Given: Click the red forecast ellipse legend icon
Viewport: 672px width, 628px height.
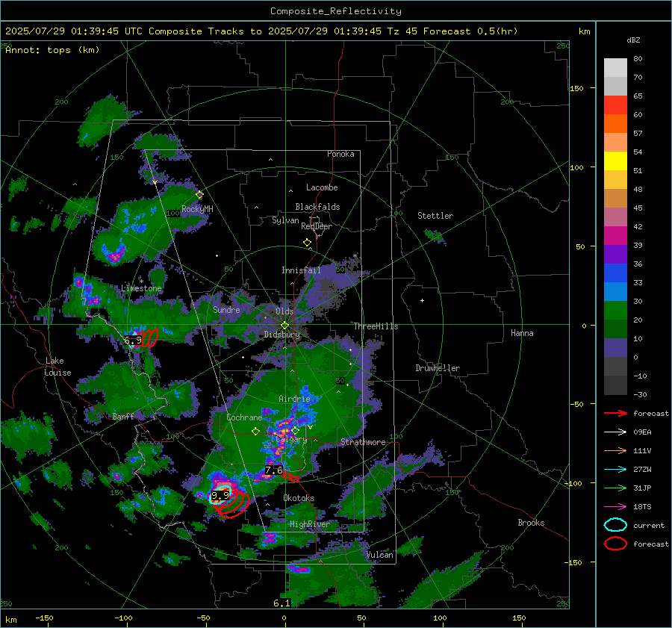Looking at the screenshot, I should click(615, 544).
